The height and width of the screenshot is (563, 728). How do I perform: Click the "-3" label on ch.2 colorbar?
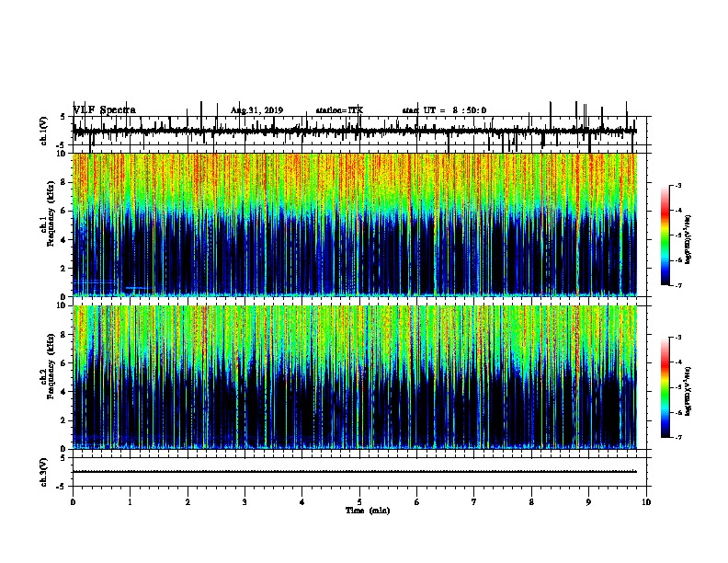pos(677,338)
